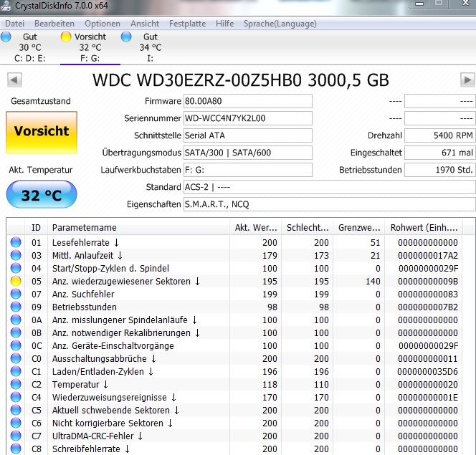
Task: Open the Festplatte menu
Action: 187,24
